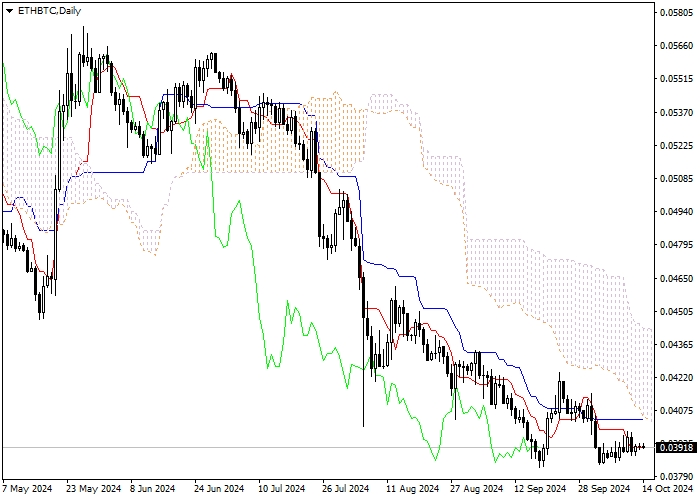The height and width of the screenshot is (500, 700).
Task: Click the 0.05805 price axis label
Action: click(677, 12)
